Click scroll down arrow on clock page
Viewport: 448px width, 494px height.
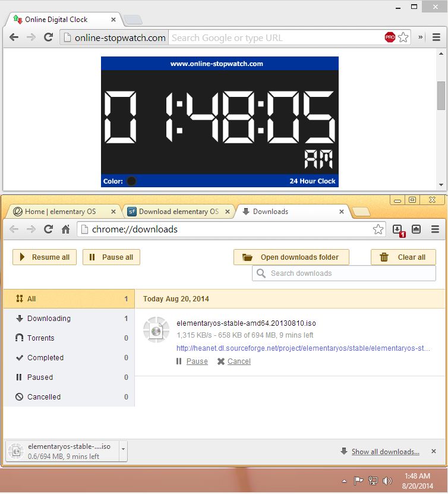tap(441, 185)
